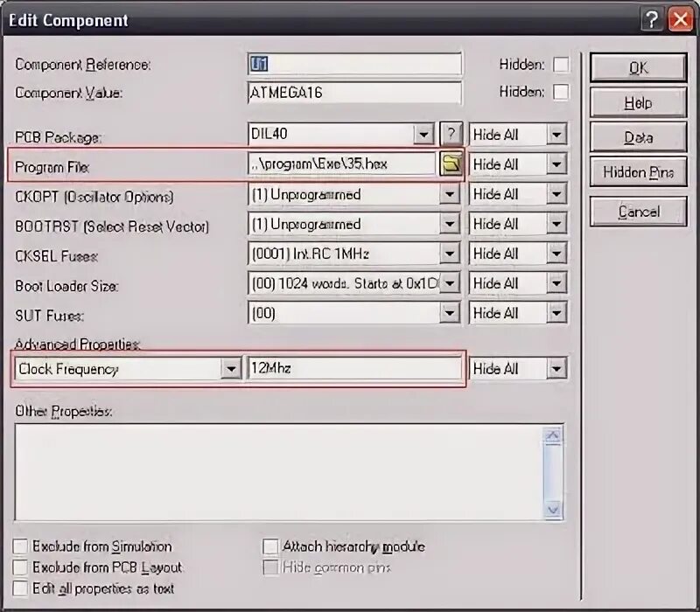
Task: Click the Hidden Pins button
Action: point(638,171)
